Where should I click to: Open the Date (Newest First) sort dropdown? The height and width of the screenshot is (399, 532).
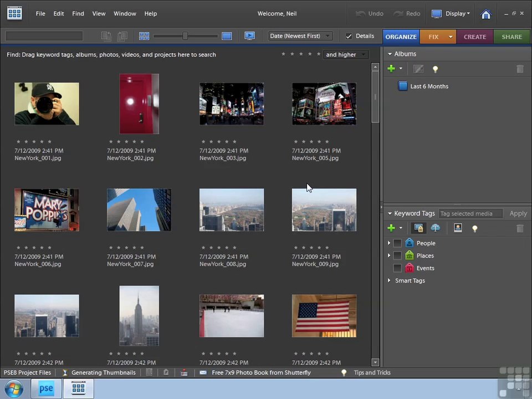click(x=300, y=36)
